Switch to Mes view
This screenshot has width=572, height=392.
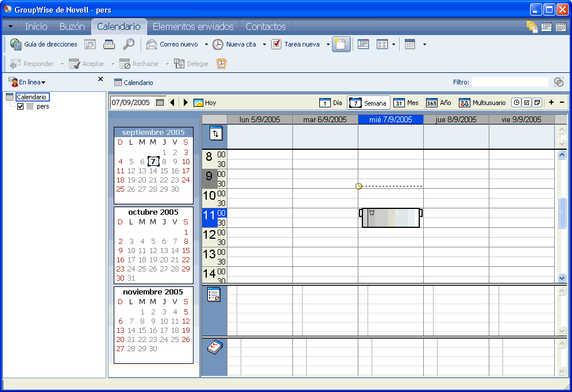point(406,103)
